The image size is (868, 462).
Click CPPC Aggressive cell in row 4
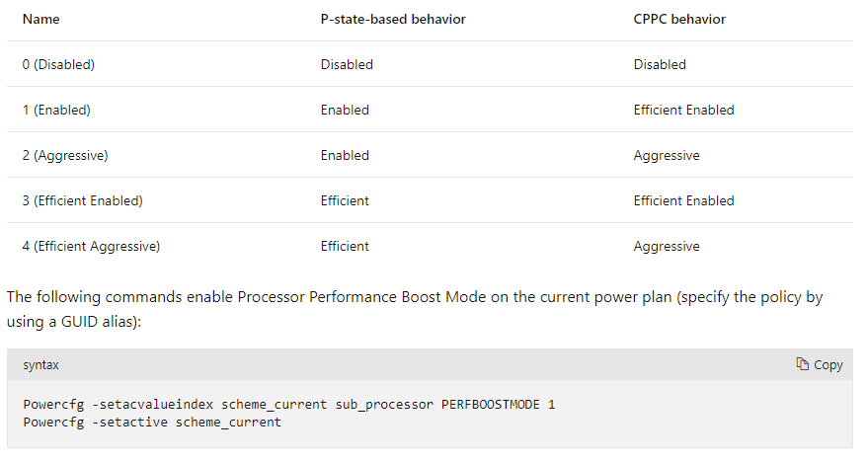pyautogui.click(x=667, y=246)
